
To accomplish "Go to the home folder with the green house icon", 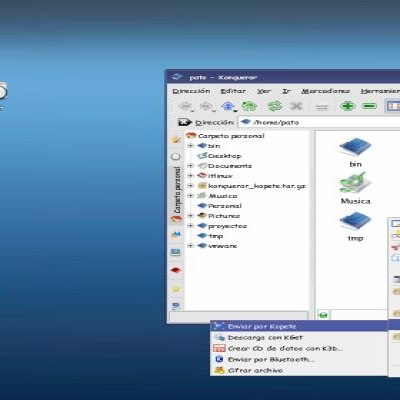I will [x=249, y=106].
